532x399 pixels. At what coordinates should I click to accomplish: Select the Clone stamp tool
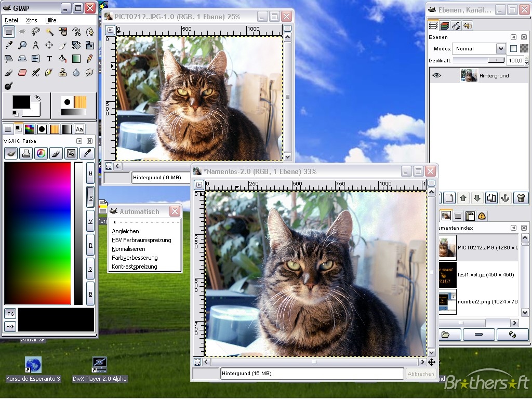63,72
